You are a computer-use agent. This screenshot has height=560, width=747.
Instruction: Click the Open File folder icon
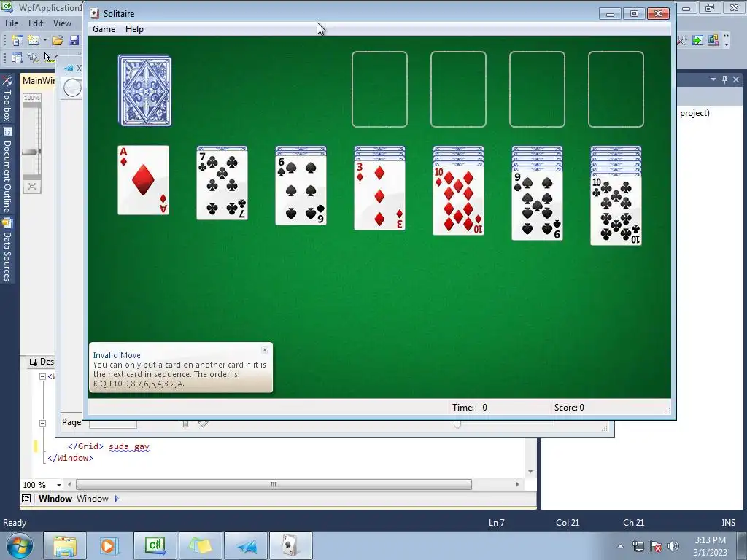58,41
